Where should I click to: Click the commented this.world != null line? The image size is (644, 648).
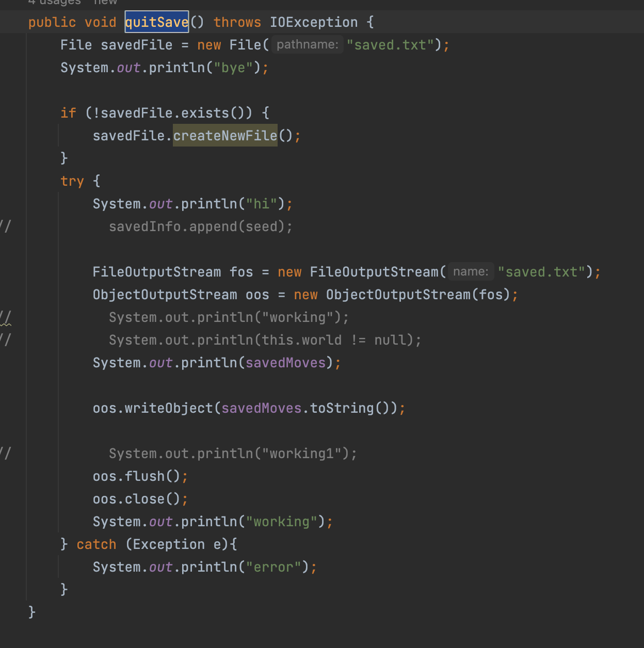tap(265, 340)
